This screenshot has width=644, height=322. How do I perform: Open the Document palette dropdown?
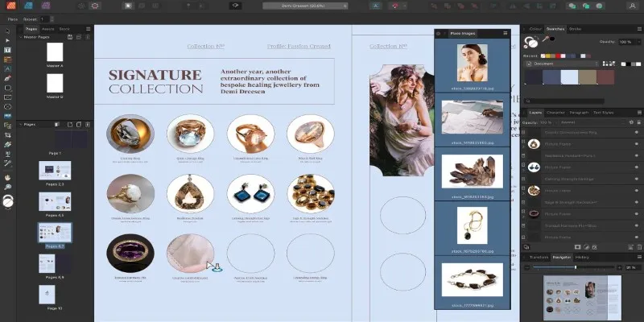tap(562, 64)
